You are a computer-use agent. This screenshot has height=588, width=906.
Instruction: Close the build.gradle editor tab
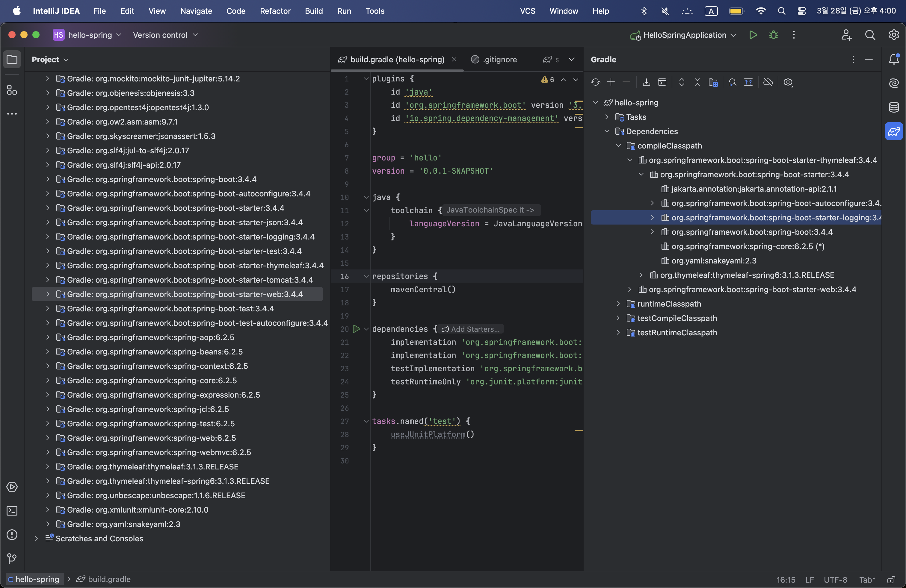pos(454,59)
